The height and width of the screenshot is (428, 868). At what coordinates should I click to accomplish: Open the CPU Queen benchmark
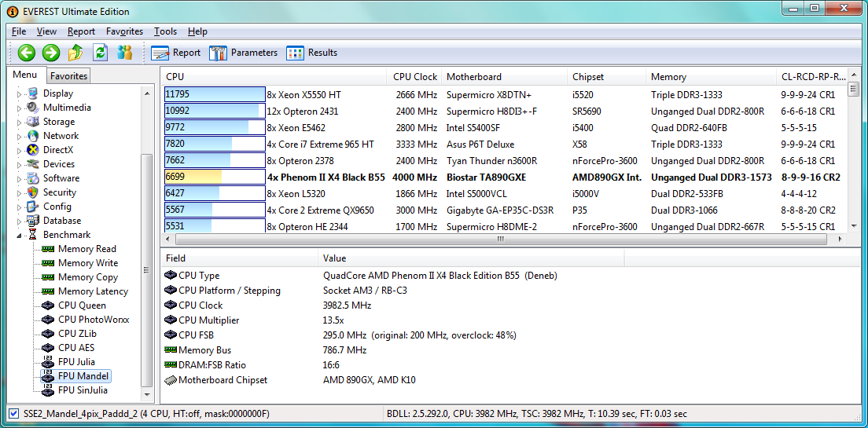[x=82, y=305]
